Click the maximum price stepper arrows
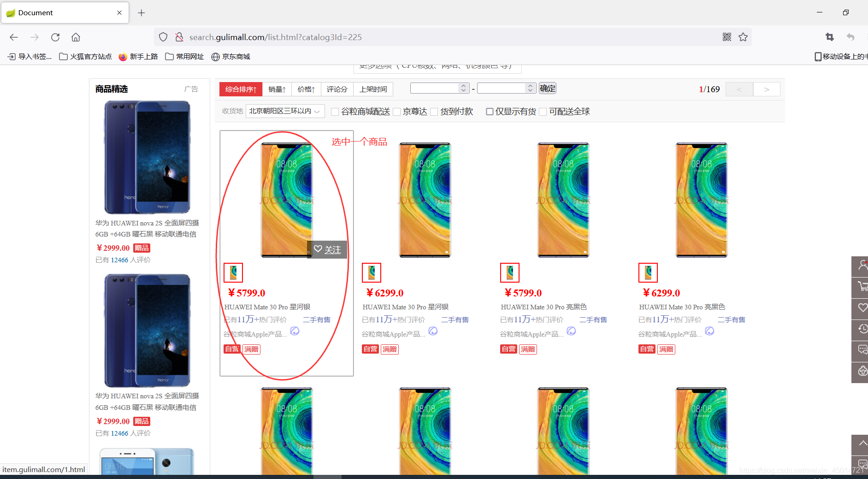Viewport: 868px width, 479px height. tap(531, 88)
